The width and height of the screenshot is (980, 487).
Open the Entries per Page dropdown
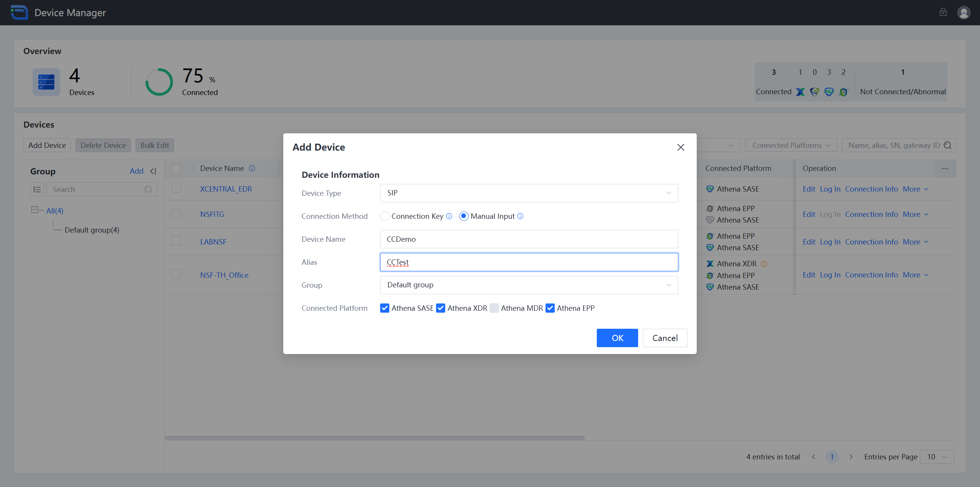936,457
